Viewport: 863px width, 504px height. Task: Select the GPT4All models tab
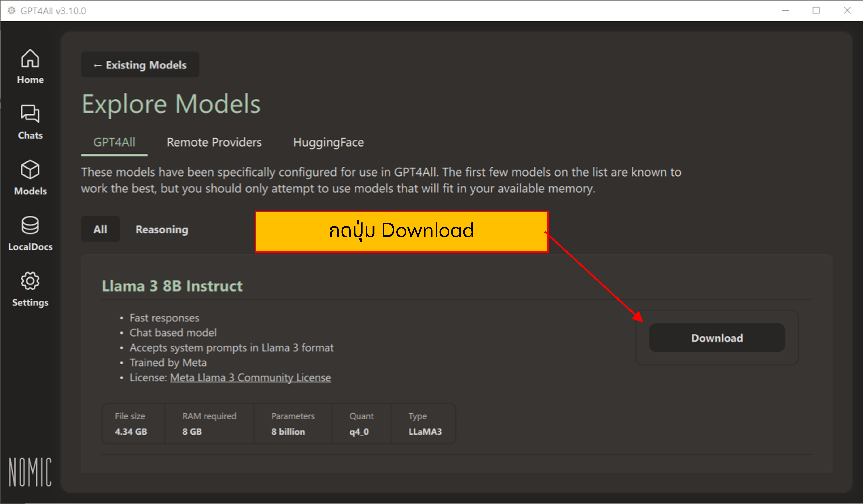114,142
